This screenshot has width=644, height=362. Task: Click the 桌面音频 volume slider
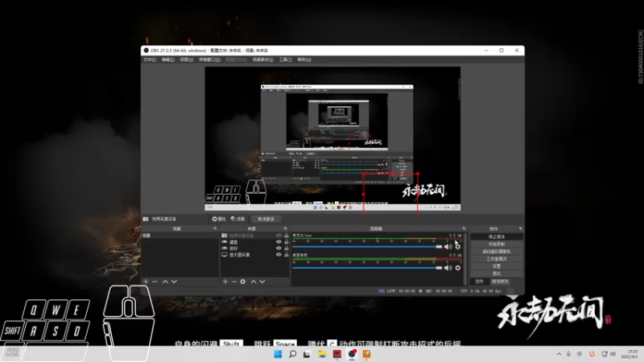tap(367, 268)
